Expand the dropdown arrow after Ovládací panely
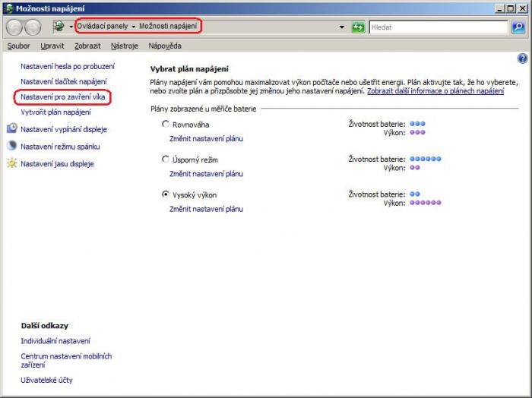 [133, 27]
